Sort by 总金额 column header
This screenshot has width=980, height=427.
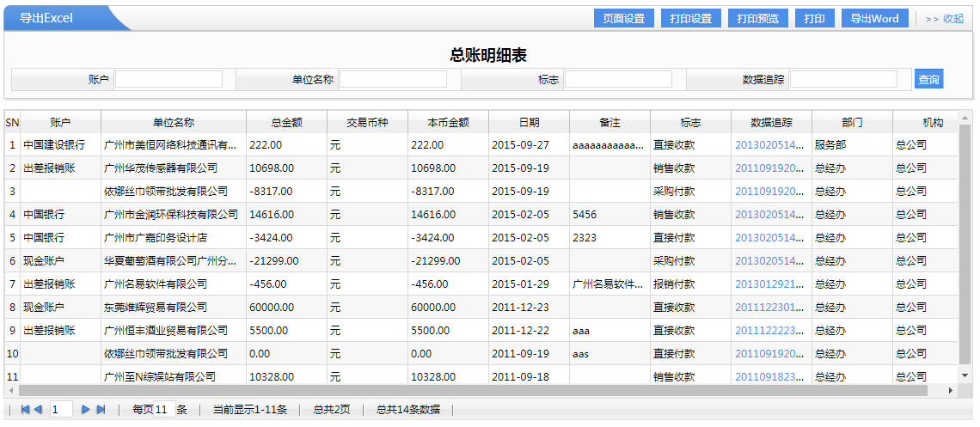(286, 123)
